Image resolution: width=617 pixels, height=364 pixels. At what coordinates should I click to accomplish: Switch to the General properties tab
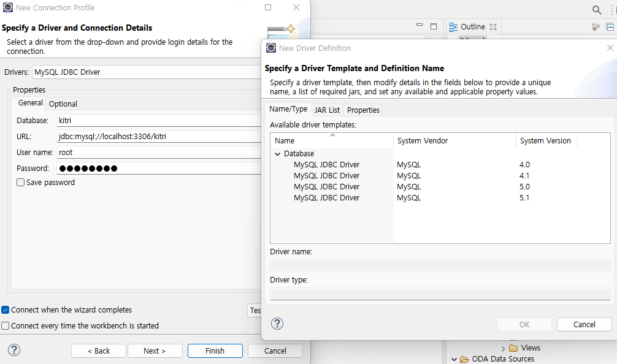tap(30, 103)
